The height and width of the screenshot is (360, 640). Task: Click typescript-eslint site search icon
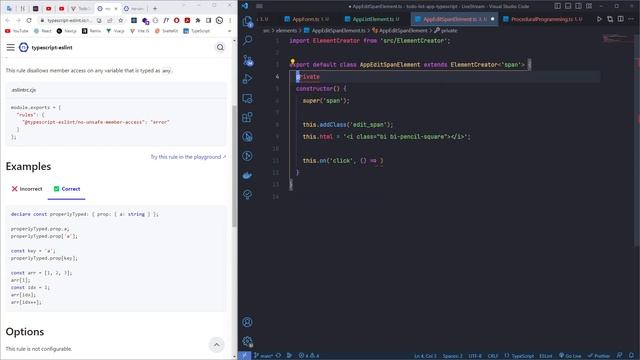click(220, 48)
